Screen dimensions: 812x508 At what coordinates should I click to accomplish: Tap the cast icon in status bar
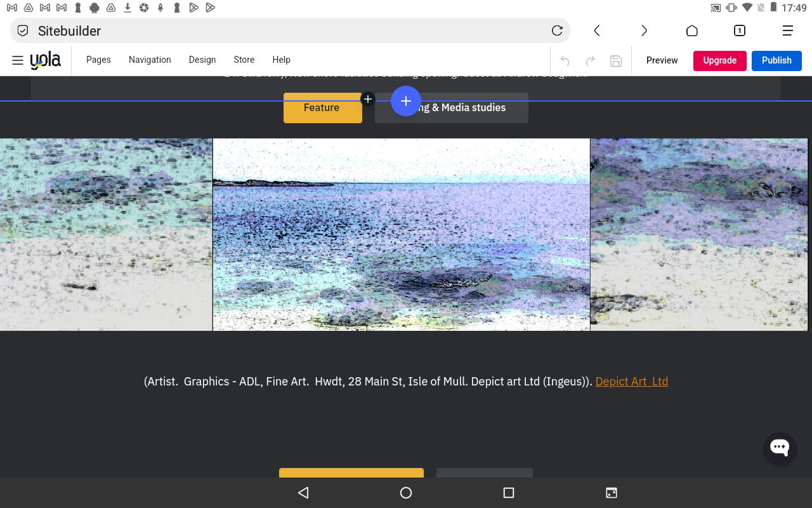(716, 8)
